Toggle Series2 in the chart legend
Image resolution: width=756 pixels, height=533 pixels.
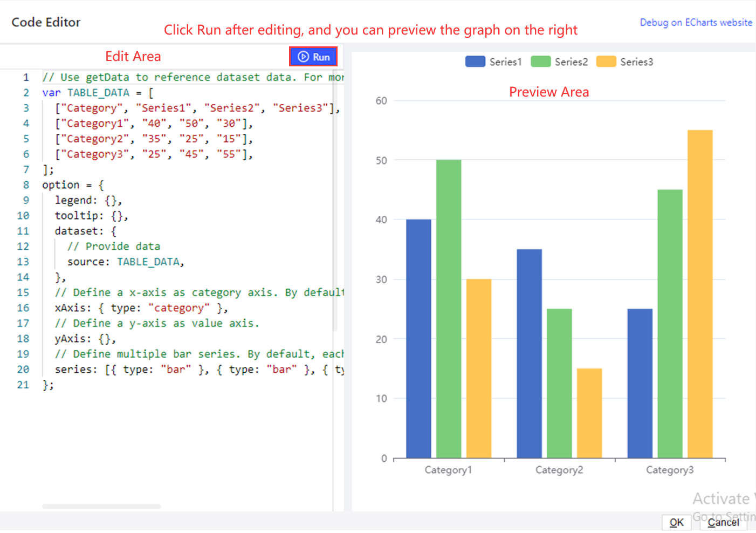[571, 62]
